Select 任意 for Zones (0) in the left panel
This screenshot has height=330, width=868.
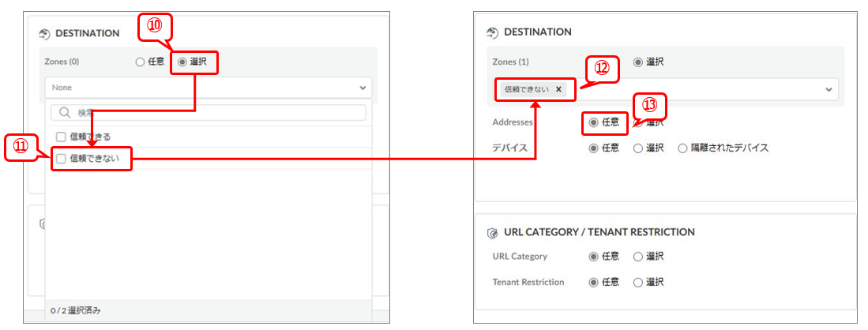tap(141, 62)
